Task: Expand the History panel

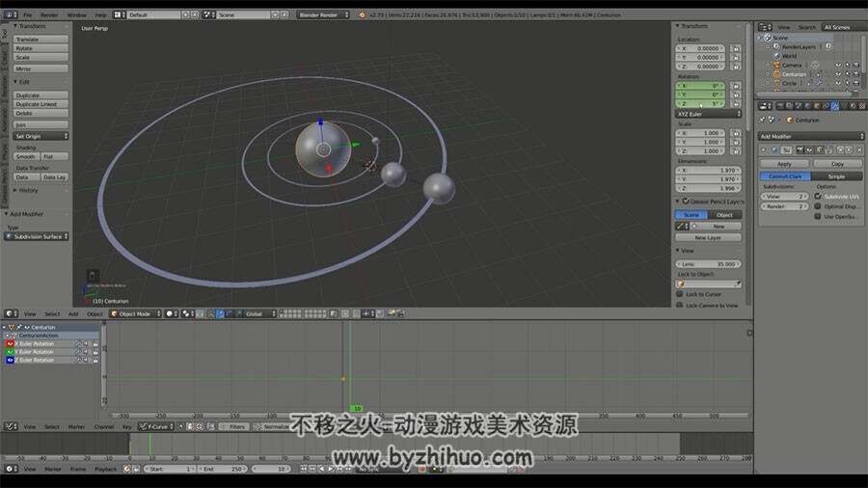Action: 14,190
